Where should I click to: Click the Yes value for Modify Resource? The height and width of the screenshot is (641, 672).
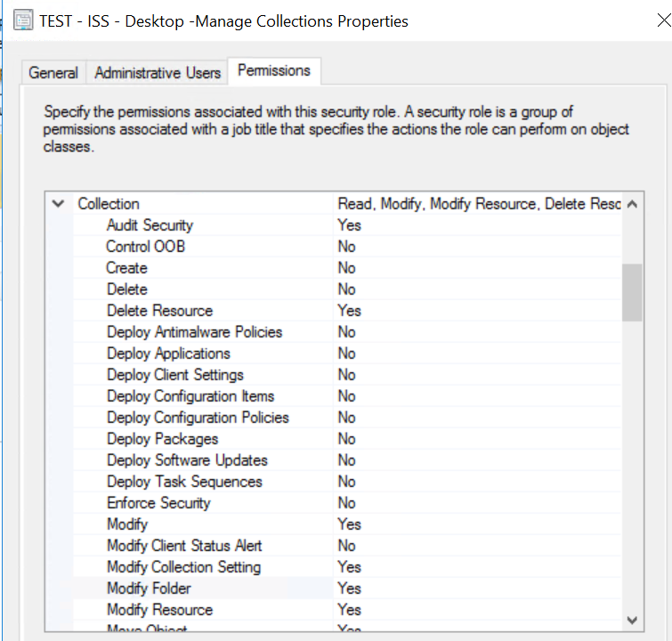tap(349, 610)
